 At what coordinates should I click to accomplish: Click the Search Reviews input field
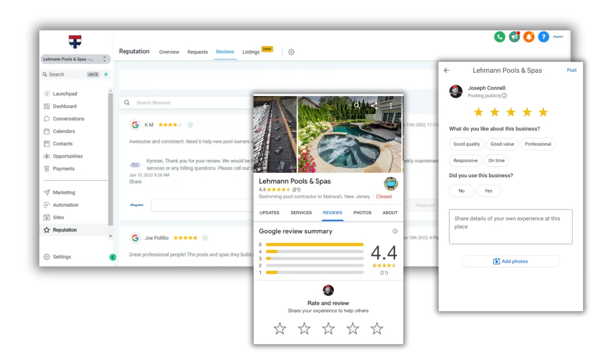tap(186, 103)
